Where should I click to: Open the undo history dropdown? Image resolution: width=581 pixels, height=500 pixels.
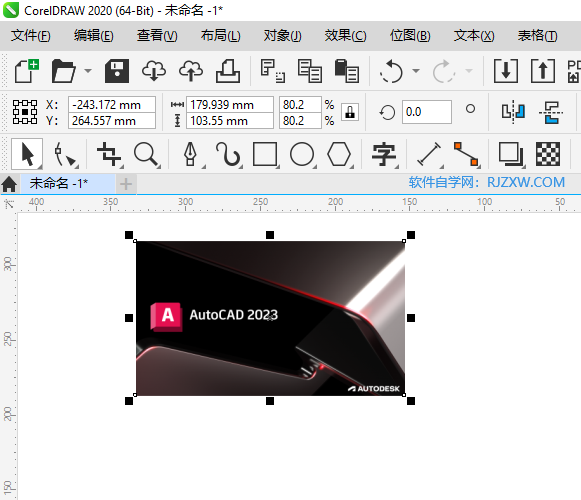tap(416, 70)
